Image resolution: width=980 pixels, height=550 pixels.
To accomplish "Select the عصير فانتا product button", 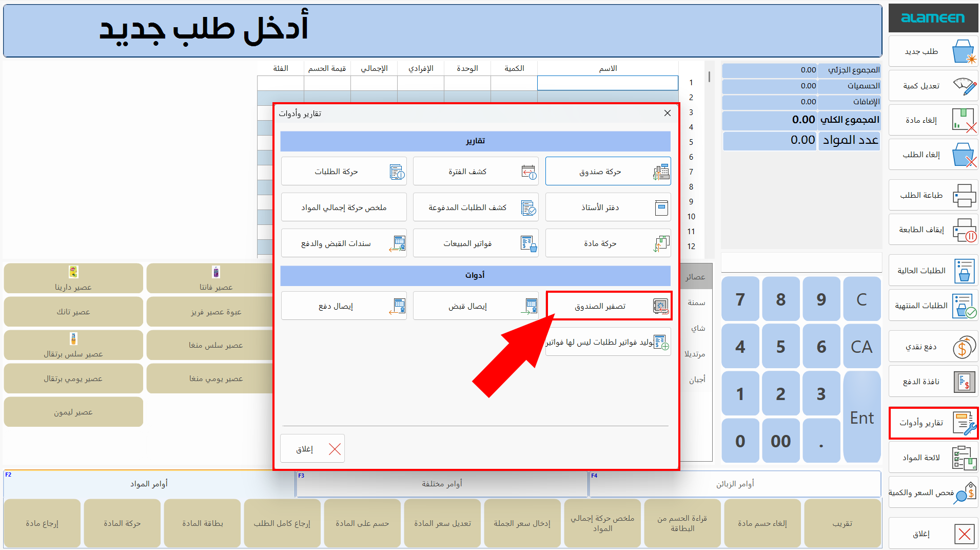I will tap(210, 278).
